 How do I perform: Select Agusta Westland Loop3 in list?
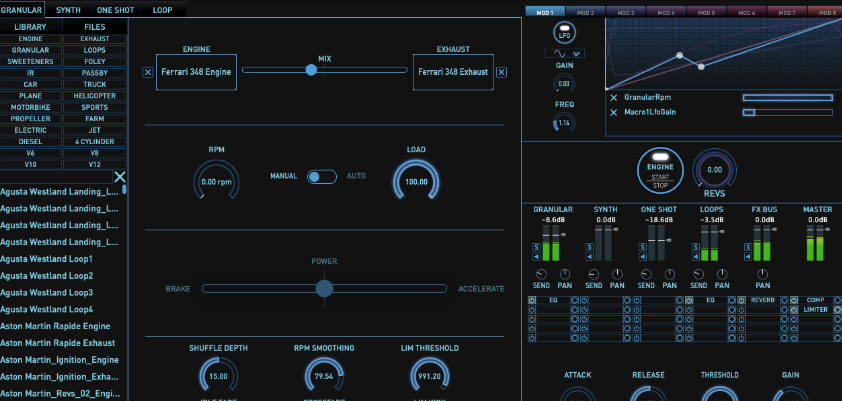[x=47, y=293]
